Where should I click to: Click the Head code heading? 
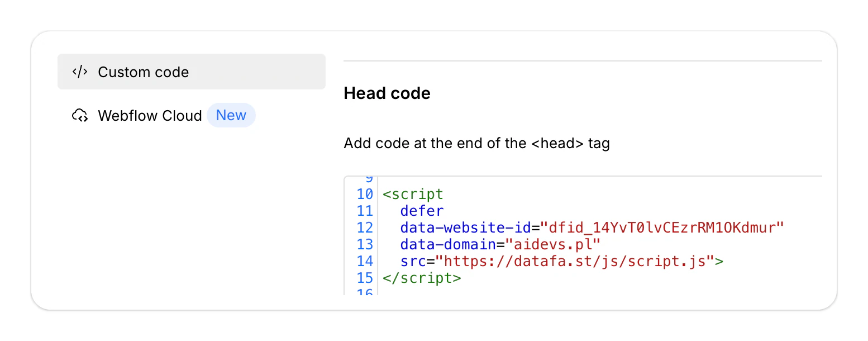click(387, 93)
